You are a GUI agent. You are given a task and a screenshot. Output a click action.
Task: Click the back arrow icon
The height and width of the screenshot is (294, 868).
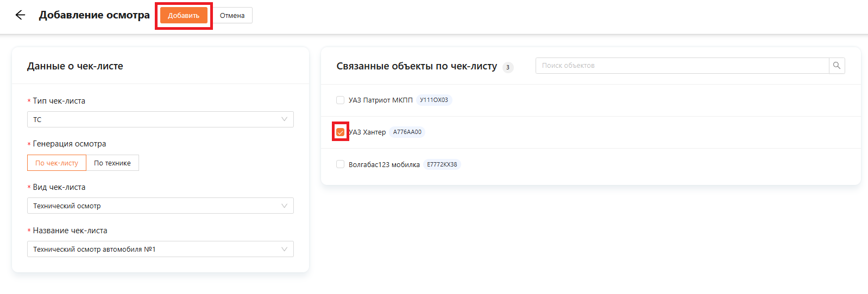click(20, 15)
